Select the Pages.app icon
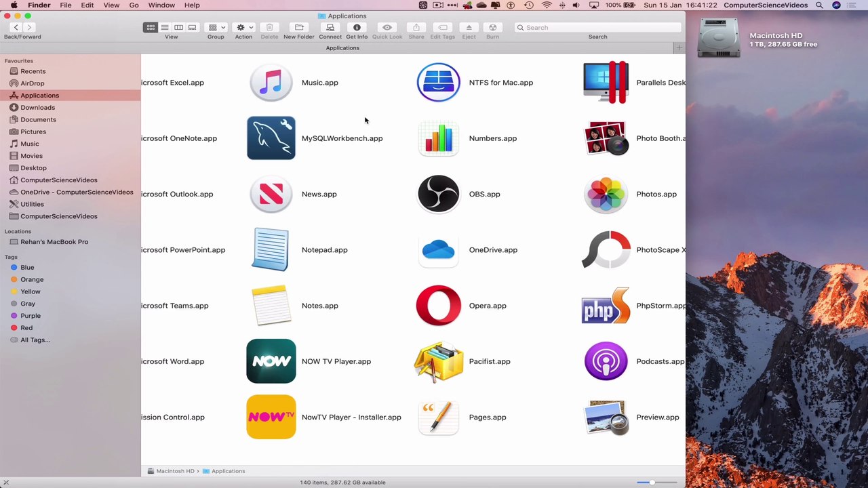Image resolution: width=868 pixels, height=488 pixels. [x=439, y=417]
